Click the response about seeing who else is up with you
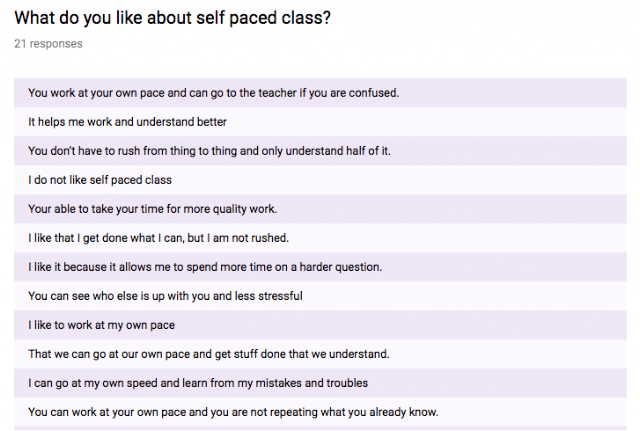 [x=165, y=296]
